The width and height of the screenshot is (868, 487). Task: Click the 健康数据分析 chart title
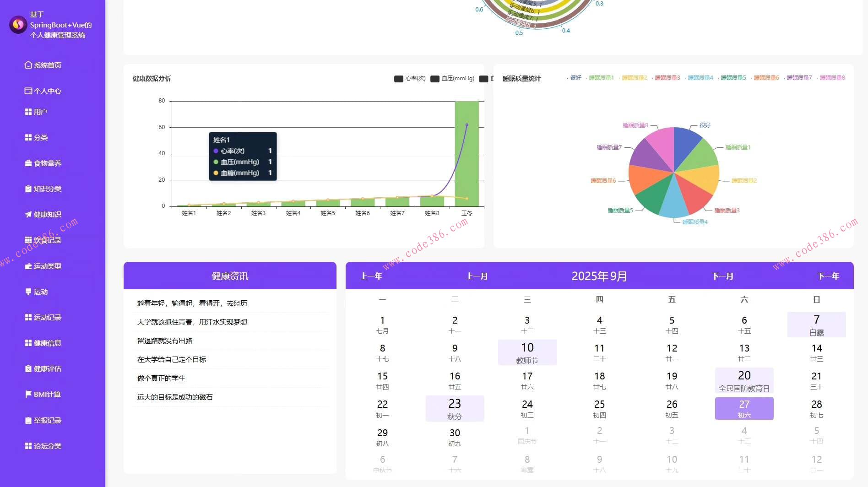pos(152,79)
